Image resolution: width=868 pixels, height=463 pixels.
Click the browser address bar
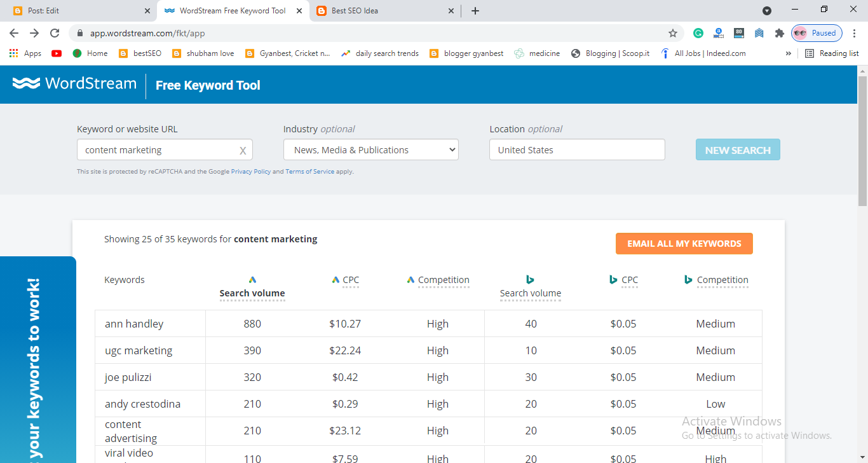375,33
